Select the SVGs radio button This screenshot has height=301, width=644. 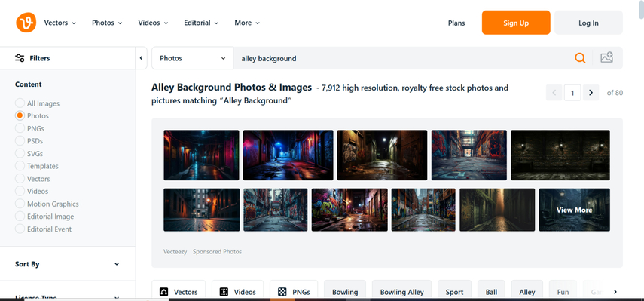20,153
